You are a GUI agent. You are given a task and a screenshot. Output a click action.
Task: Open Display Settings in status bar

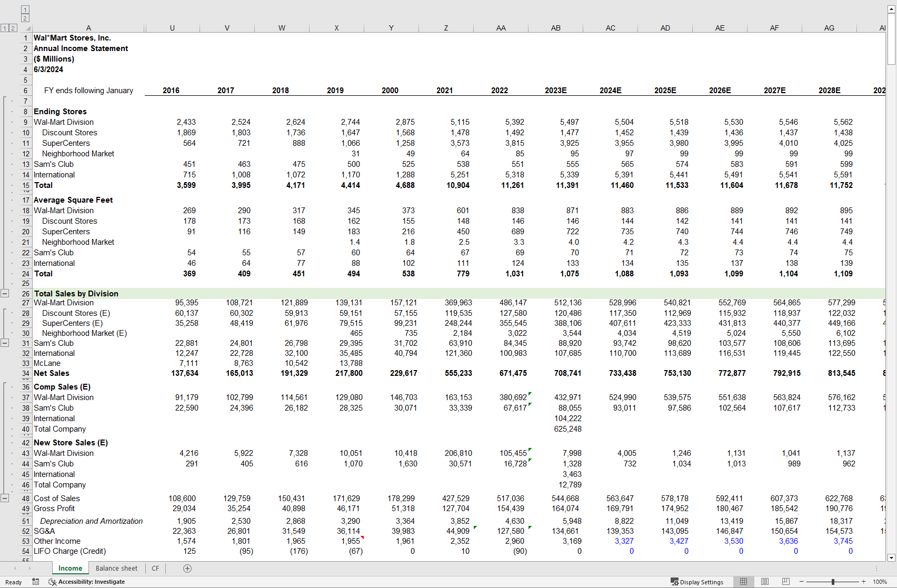(x=697, y=582)
